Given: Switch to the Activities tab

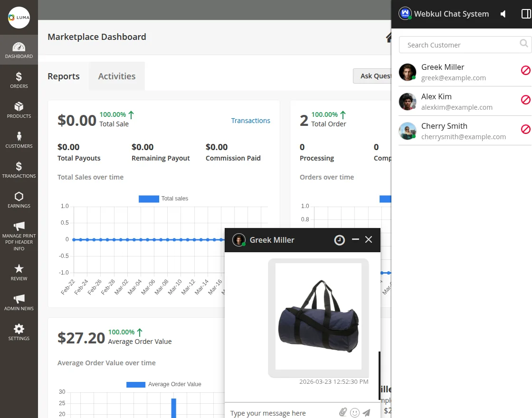Looking at the screenshot, I should coord(117,76).
